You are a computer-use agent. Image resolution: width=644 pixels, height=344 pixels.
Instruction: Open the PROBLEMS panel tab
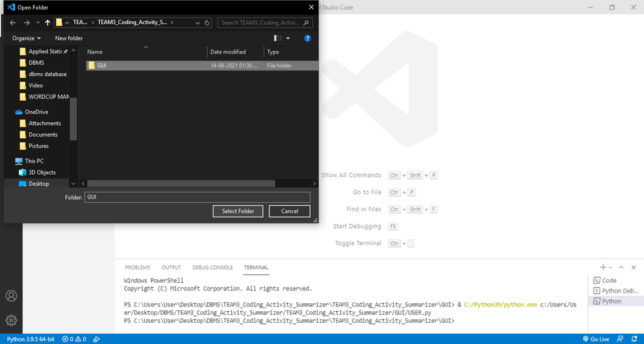138,268
